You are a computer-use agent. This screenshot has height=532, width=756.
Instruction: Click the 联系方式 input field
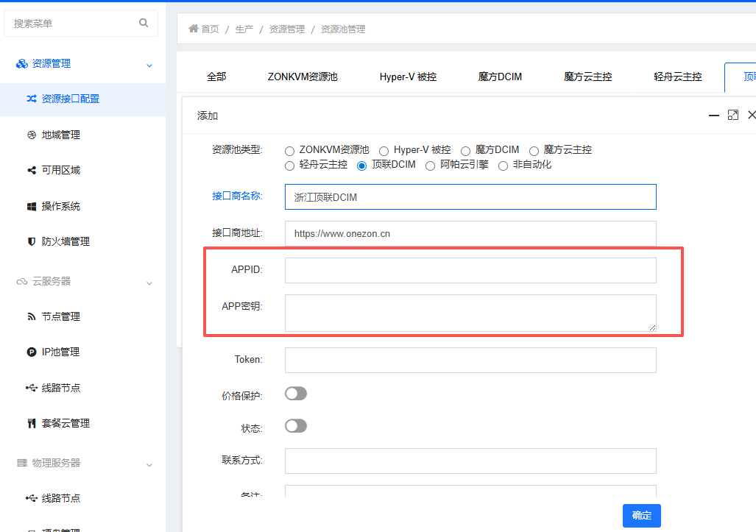[470, 461]
